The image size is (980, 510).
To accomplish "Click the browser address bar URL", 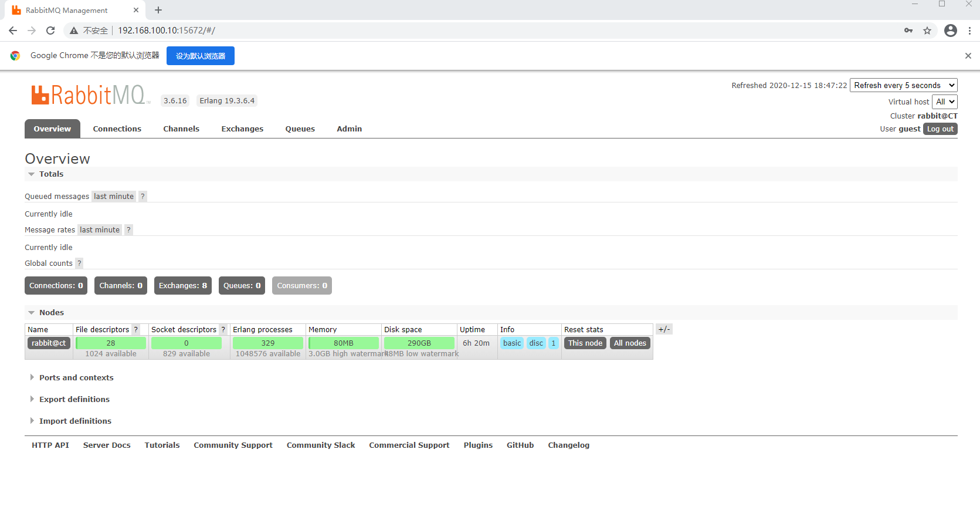I will point(167,31).
